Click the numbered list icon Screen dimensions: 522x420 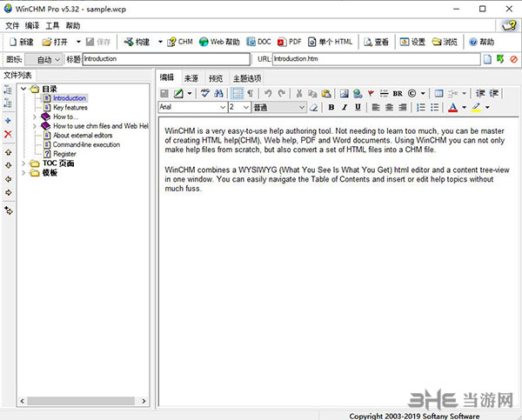pyautogui.click(x=421, y=107)
